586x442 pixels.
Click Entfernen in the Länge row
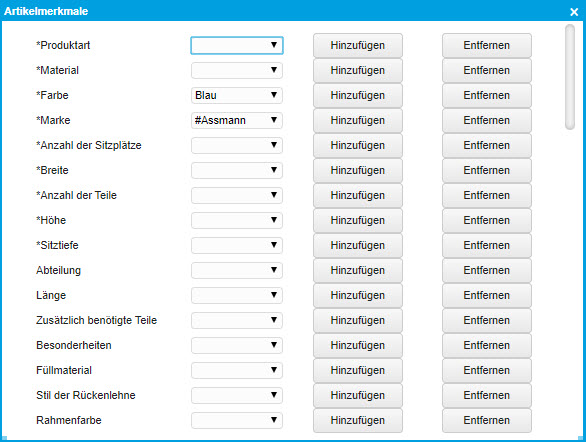point(487,296)
